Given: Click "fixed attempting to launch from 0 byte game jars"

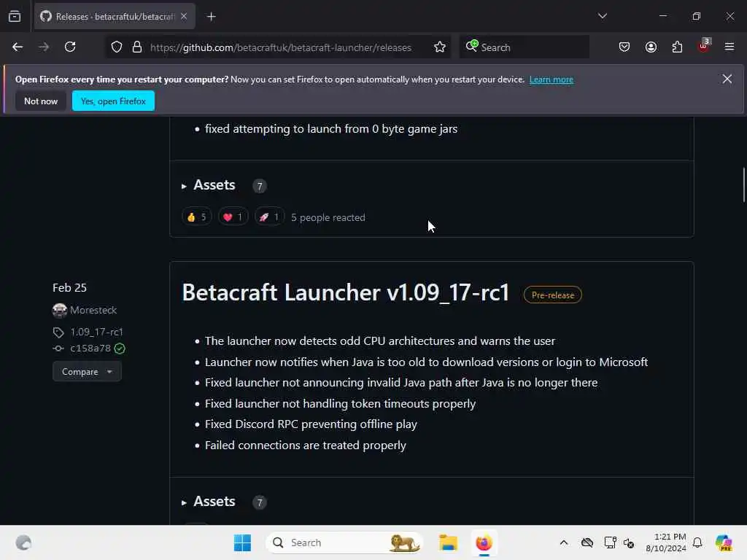Looking at the screenshot, I should click(331, 129).
